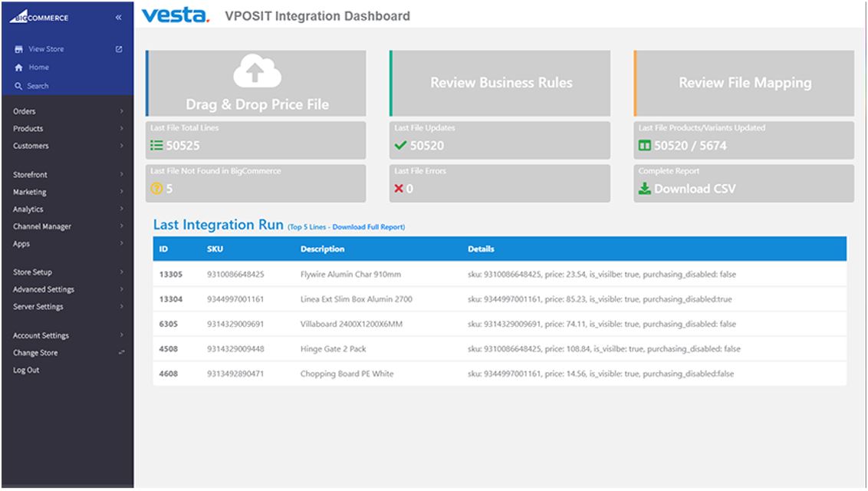Open external link icon beside View Store
Image resolution: width=868 pixels, height=491 pixels.
(118, 49)
